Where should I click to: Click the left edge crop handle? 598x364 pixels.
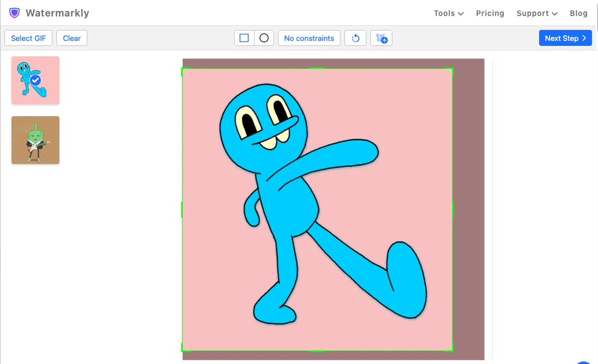[x=182, y=209]
